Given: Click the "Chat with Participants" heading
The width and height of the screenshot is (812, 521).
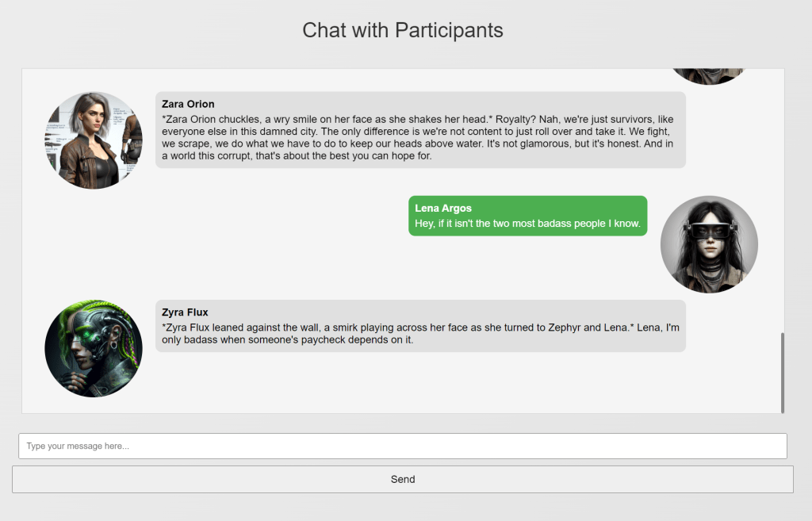Looking at the screenshot, I should click(403, 30).
